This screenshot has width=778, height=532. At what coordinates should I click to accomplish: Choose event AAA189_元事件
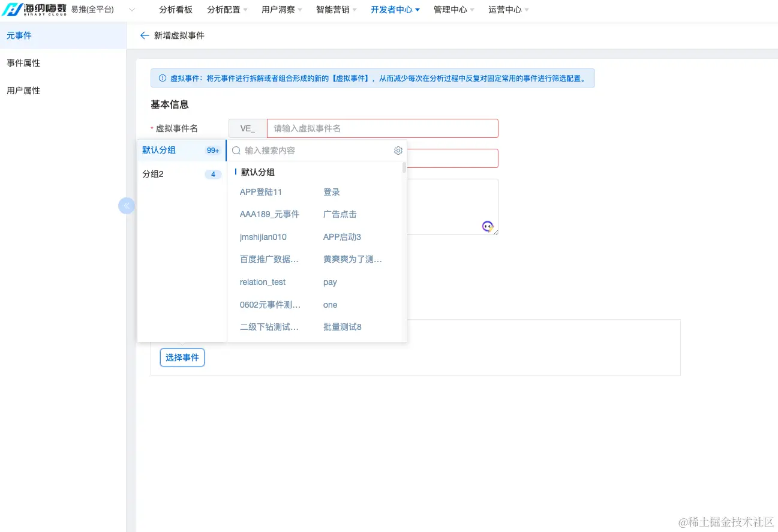(269, 214)
